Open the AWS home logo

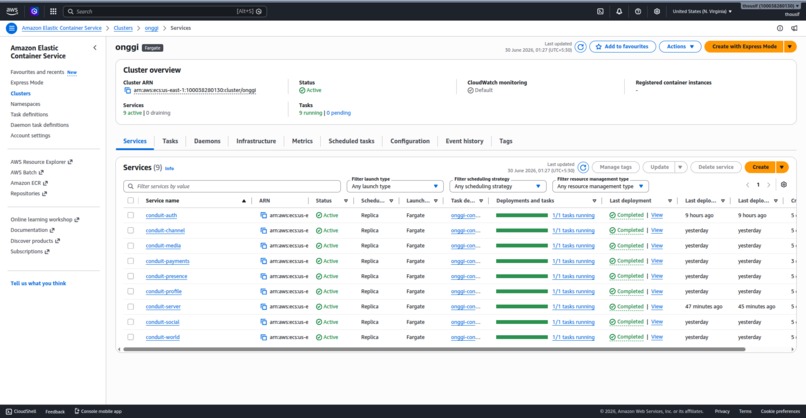pos(12,11)
